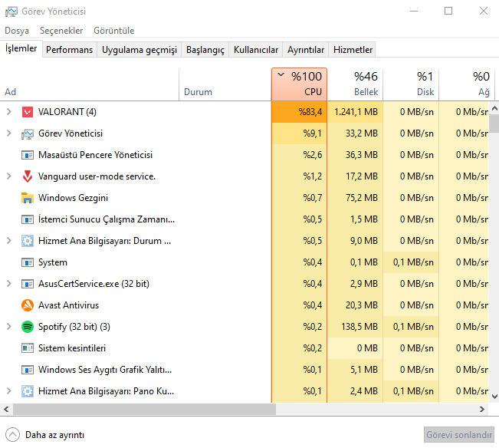Image resolution: width=499 pixels, height=448 pixels.
Task: Open the Dosya menu
Action: (17, 31)
